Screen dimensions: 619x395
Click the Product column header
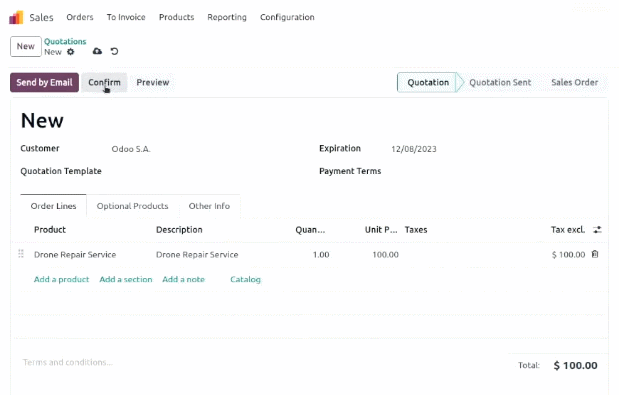50,230
